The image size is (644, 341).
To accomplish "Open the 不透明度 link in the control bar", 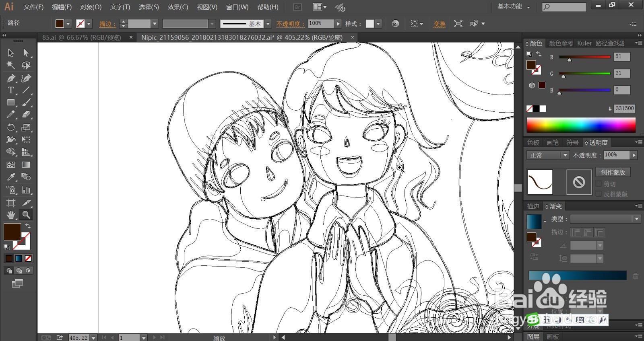I will 290,24.
